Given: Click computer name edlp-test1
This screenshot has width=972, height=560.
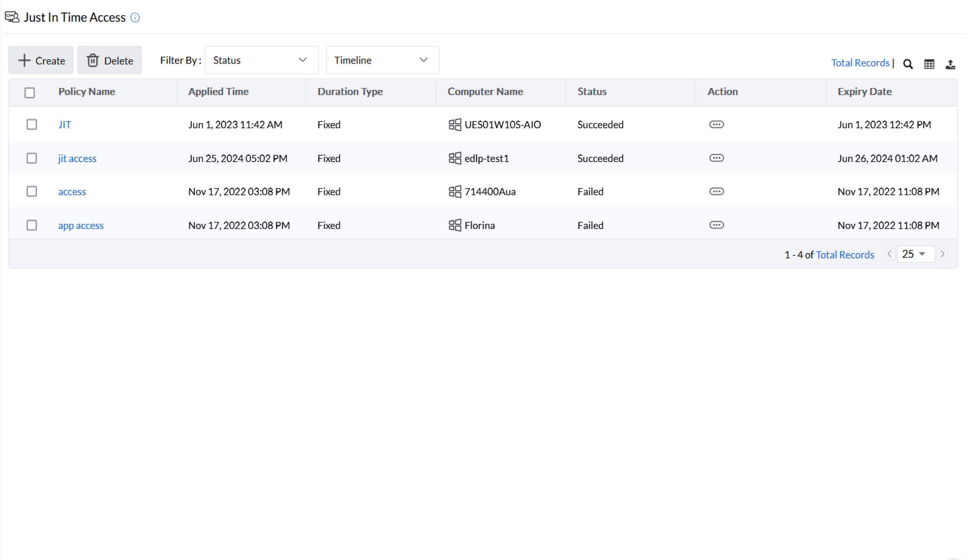Looking at the screenshot, I should click(x=487, y=158).
